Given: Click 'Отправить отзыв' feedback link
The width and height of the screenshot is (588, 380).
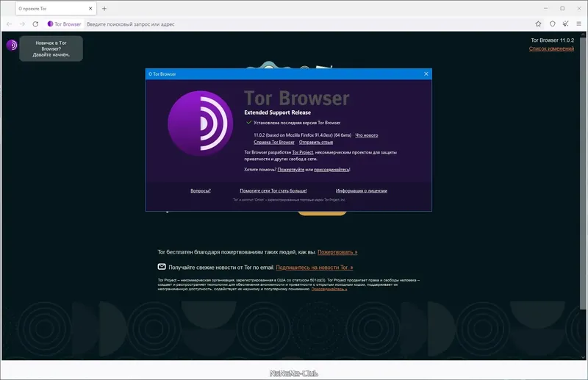Looking at the screenshot, I should pos(316,142).
